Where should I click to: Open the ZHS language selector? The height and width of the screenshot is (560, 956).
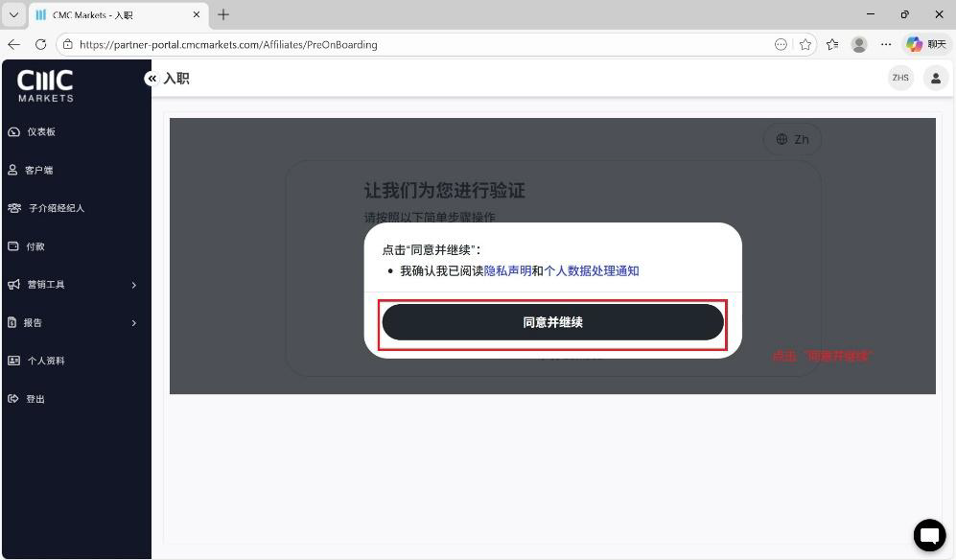900,79
